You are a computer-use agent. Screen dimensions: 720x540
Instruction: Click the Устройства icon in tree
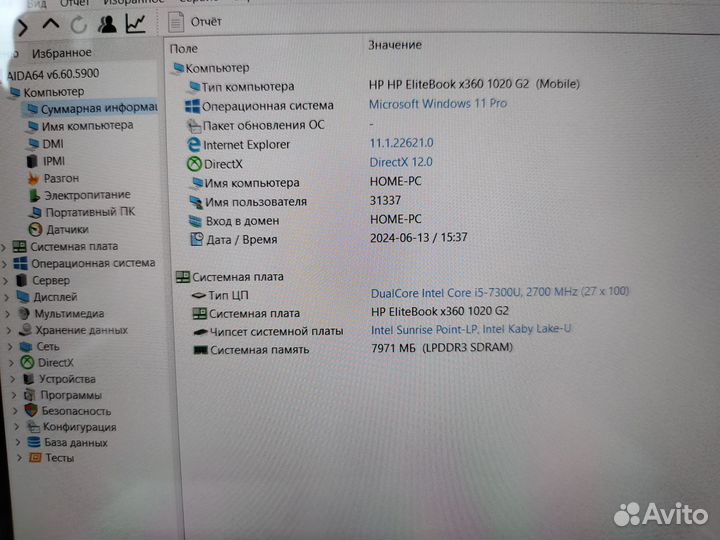tap(29, 379)
